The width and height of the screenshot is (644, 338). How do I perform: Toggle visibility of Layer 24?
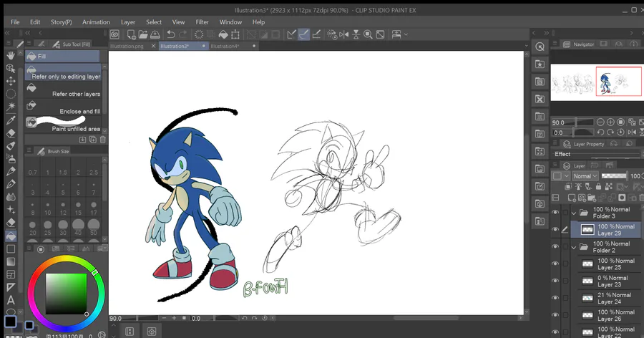tap(555, 298)
